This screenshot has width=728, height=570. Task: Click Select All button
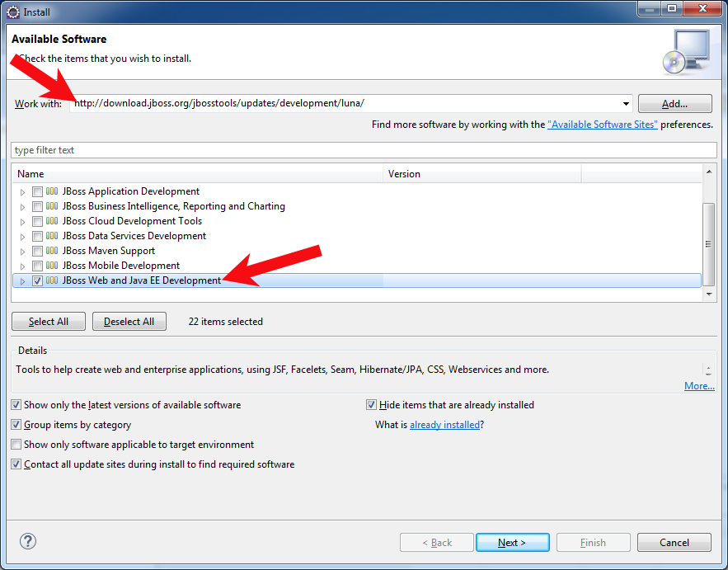pos(49,322)
